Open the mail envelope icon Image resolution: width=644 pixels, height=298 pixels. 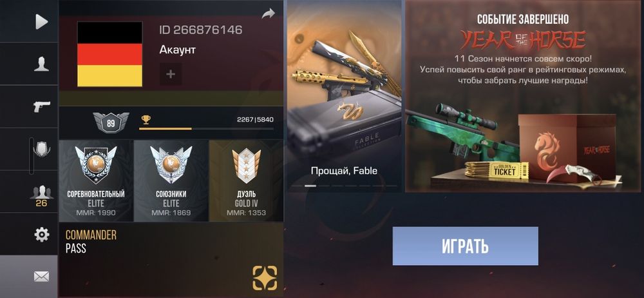[41, 277]
